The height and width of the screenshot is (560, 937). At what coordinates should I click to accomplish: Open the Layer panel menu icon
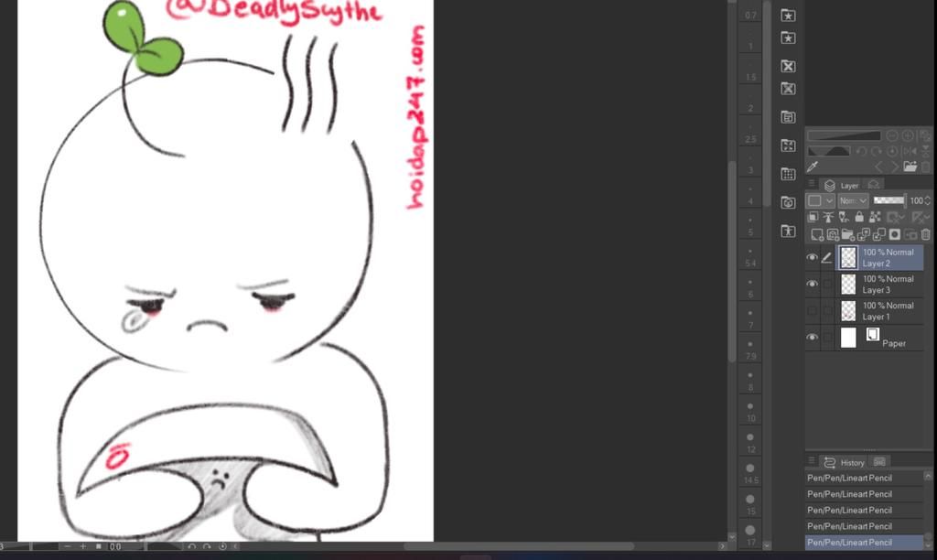(812, 184)
